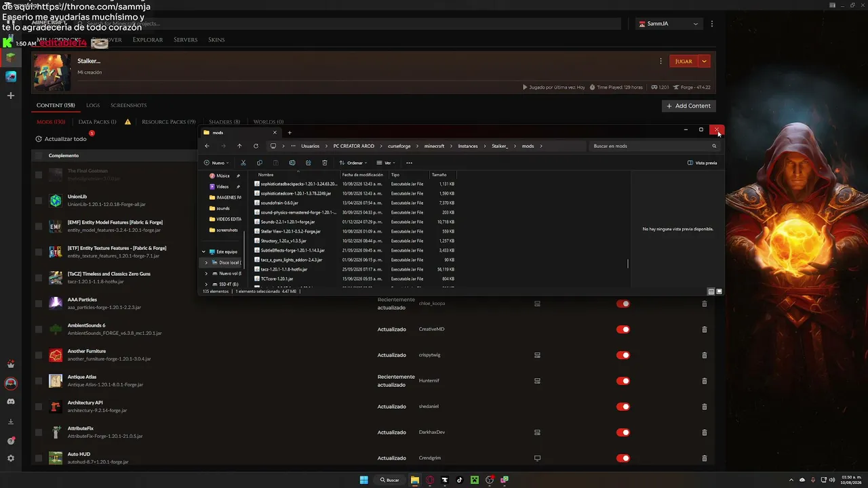Add a new game with plus icon
Screen dimensions: 868x488
click(x=11, y=96)
